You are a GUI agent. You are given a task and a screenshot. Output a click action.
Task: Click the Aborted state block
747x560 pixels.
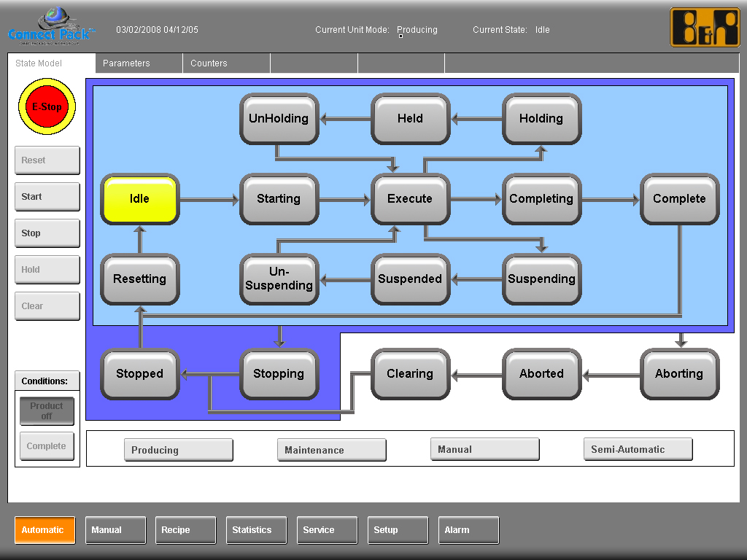pos(542,374)
